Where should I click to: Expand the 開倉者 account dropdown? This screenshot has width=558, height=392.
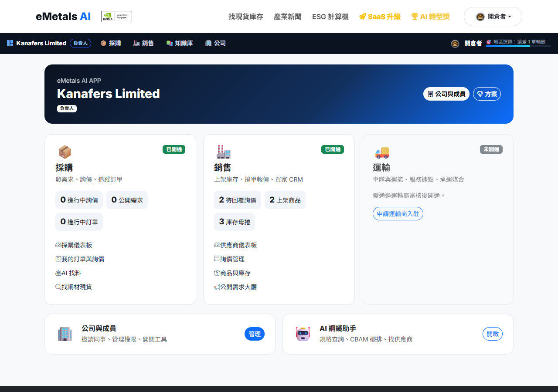click(493, 17)
